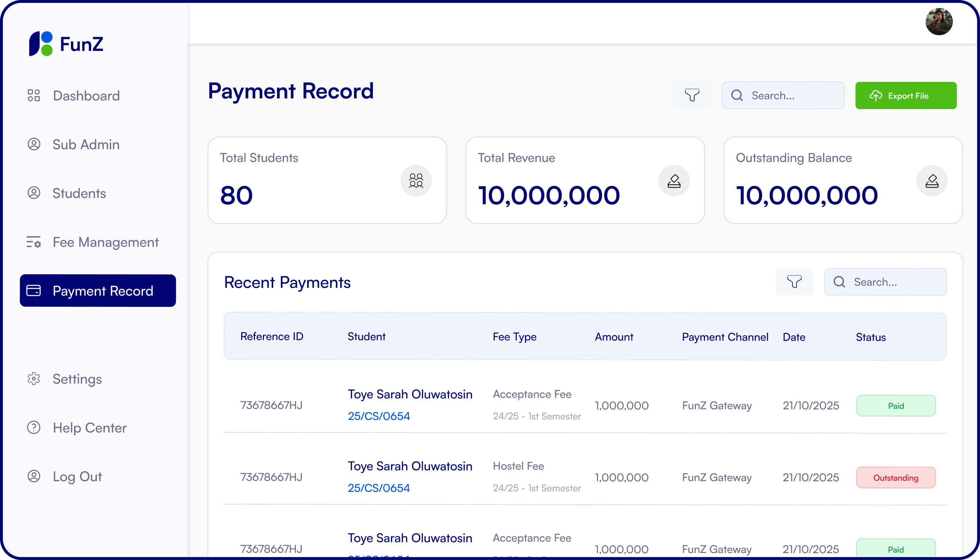Screen dimensions: 980x560
Task: Click the filter icon beside Payment Record title
Action: coord(692,95)
